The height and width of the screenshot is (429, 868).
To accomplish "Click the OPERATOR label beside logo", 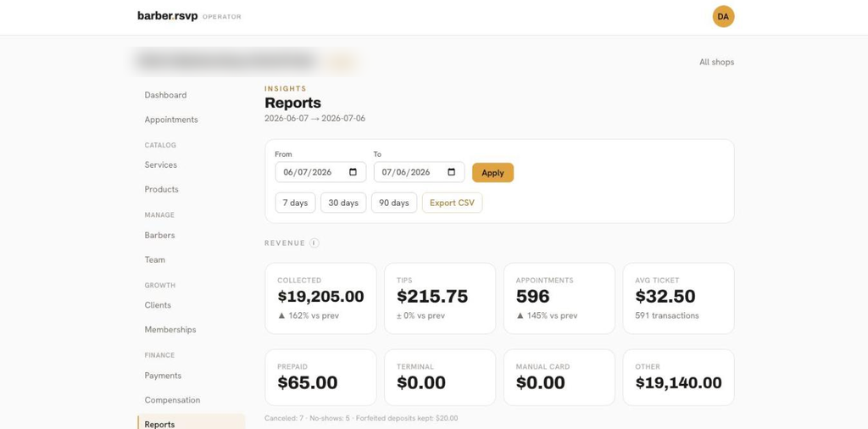I will click(222, 17).
